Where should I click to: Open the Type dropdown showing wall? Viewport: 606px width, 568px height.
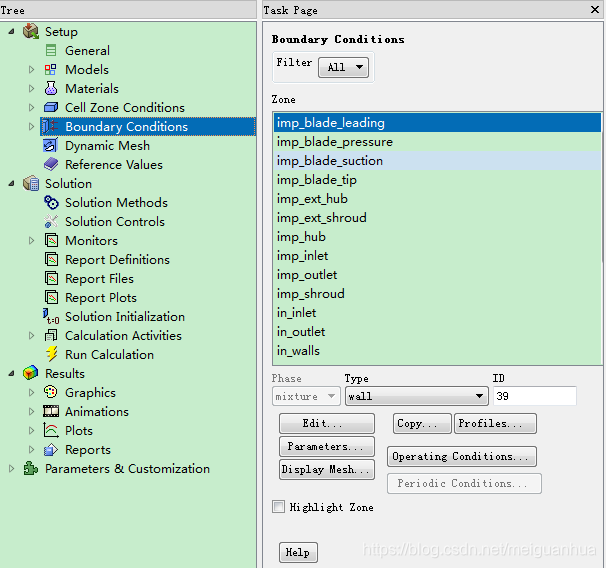[416, 397]
